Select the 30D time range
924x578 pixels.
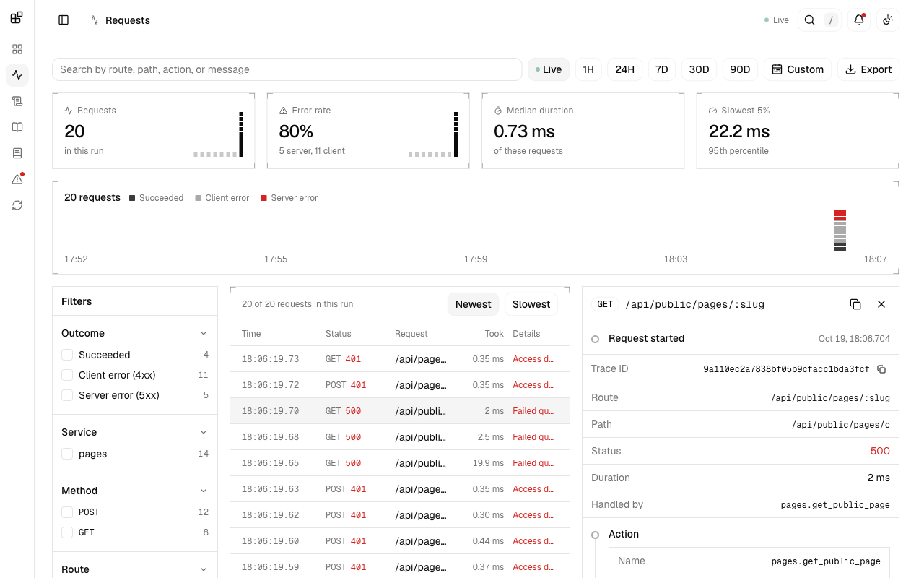(x=699, y=69)
